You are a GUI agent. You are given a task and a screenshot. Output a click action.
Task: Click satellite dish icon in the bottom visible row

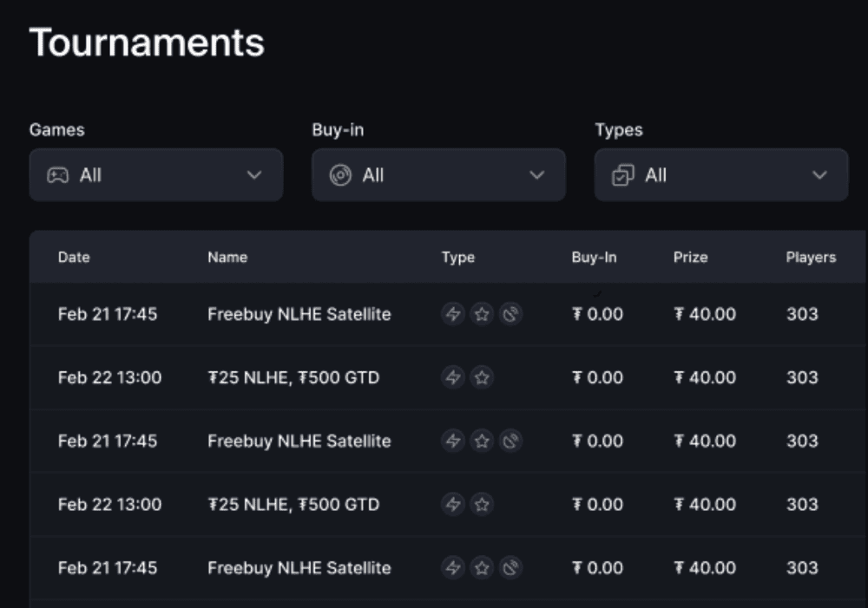tap(511, 567)
